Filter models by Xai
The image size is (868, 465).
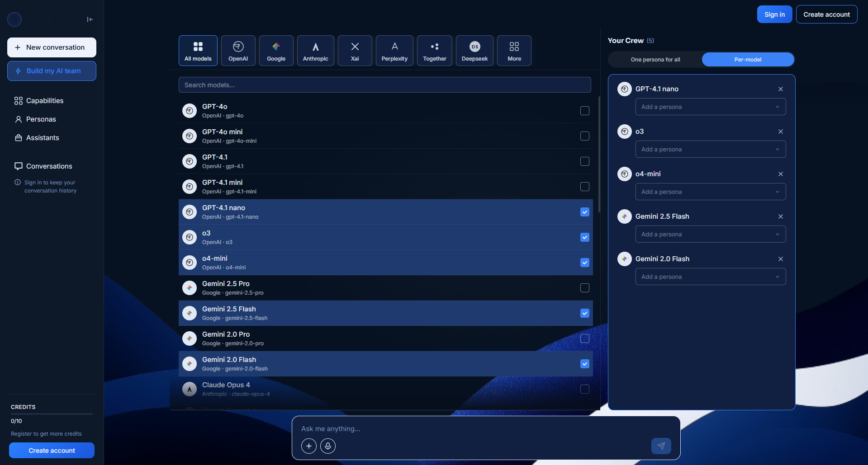click(x=355, y=51)
